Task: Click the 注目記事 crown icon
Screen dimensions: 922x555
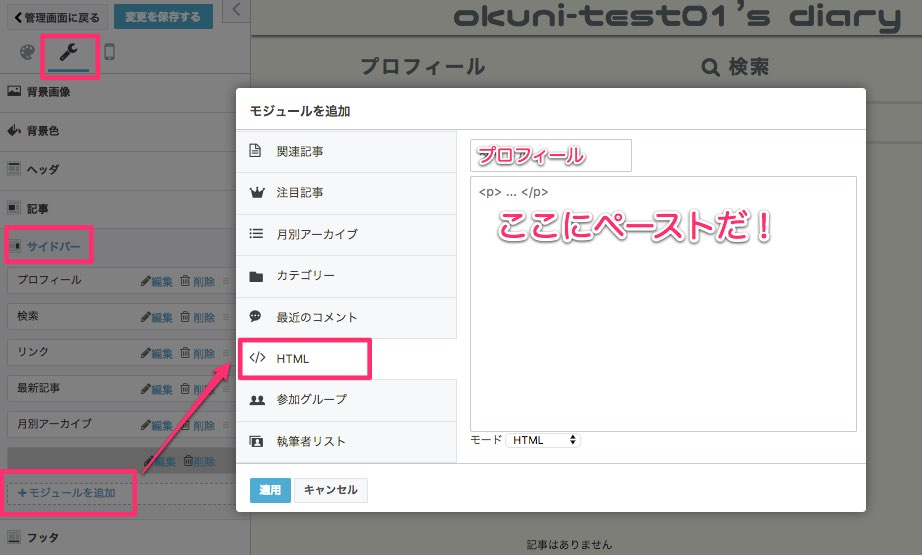Action: (x=256, y=192)
